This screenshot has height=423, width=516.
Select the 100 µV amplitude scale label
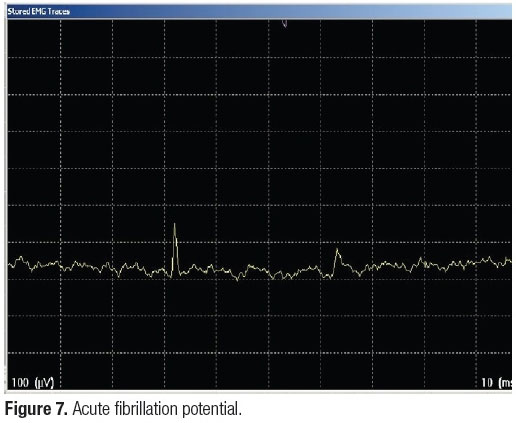(32, 383)
